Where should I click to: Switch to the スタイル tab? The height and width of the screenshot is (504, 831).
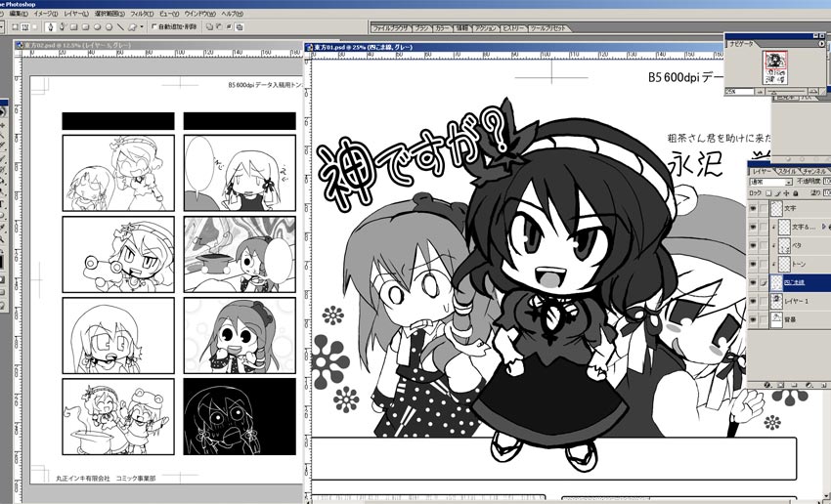tap(787, 172)
